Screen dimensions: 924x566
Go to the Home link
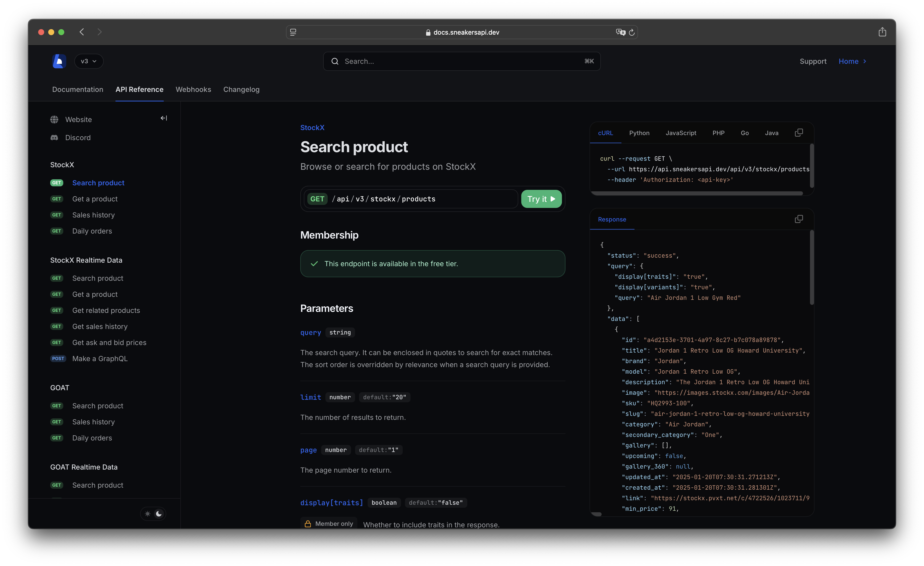coord(848,61)
